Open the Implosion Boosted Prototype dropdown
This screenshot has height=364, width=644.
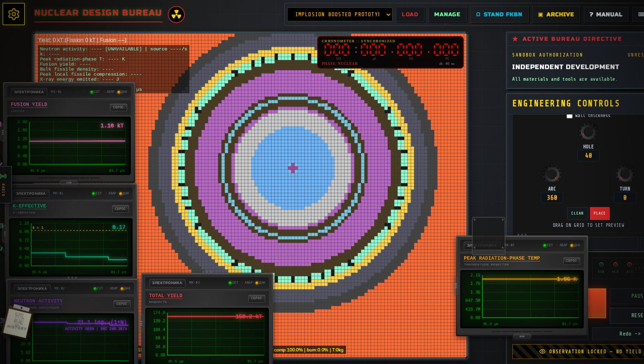(x=340, y=14)
